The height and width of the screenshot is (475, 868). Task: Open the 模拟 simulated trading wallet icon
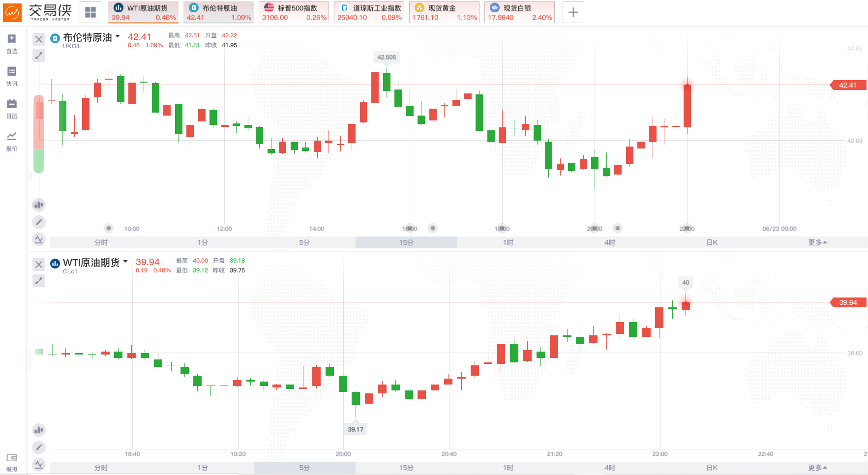coord(12,462)
